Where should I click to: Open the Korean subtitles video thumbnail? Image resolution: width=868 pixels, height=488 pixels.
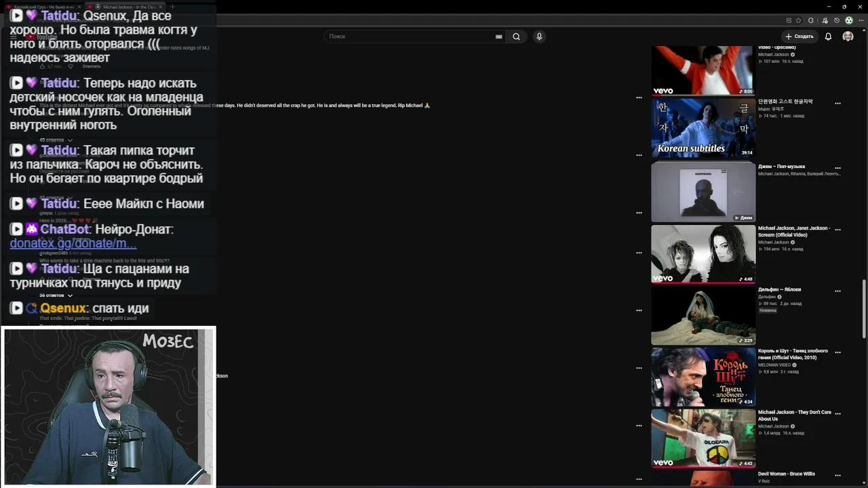tap(703, 128)
